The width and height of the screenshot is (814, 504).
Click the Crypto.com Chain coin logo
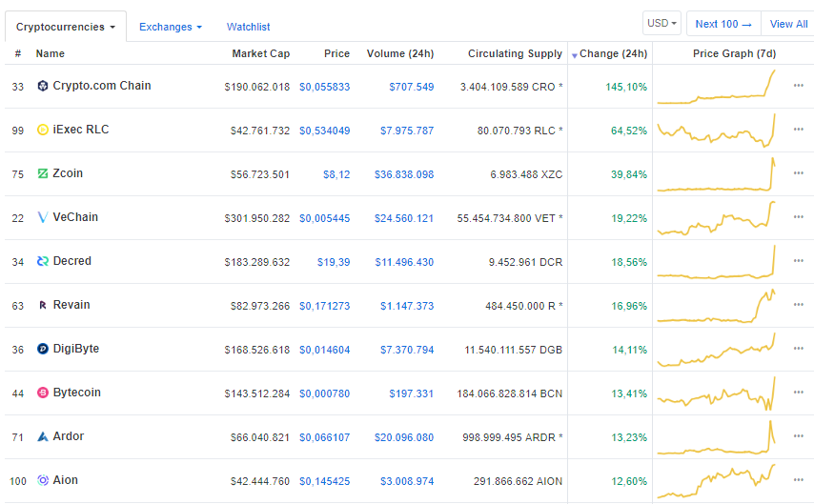coord(43,86)
